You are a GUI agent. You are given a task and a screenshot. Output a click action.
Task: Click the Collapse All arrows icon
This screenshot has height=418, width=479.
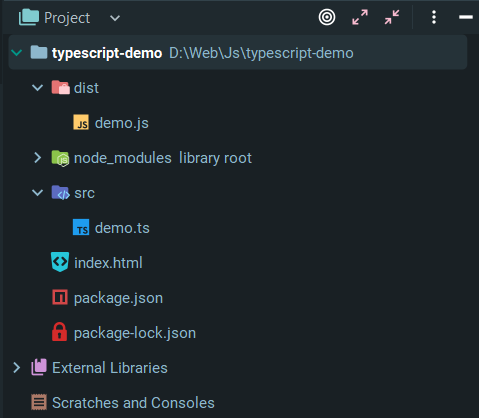tap(392, 17)
